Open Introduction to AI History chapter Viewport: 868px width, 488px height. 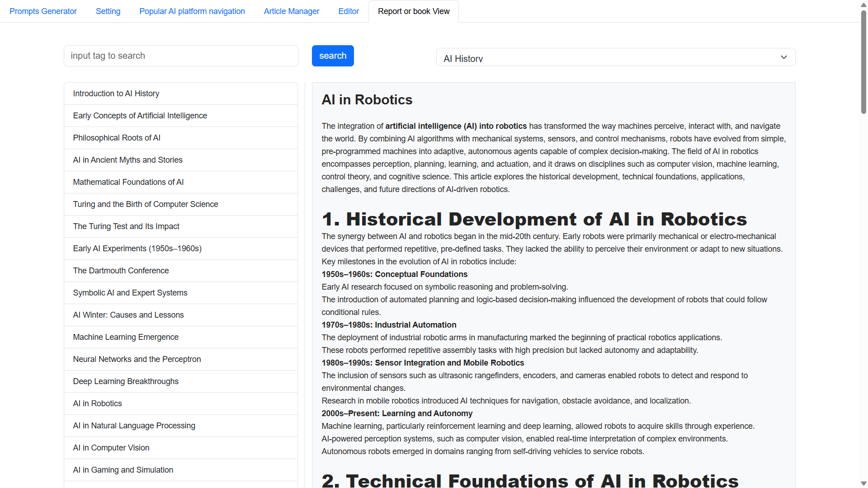(116, 94)
